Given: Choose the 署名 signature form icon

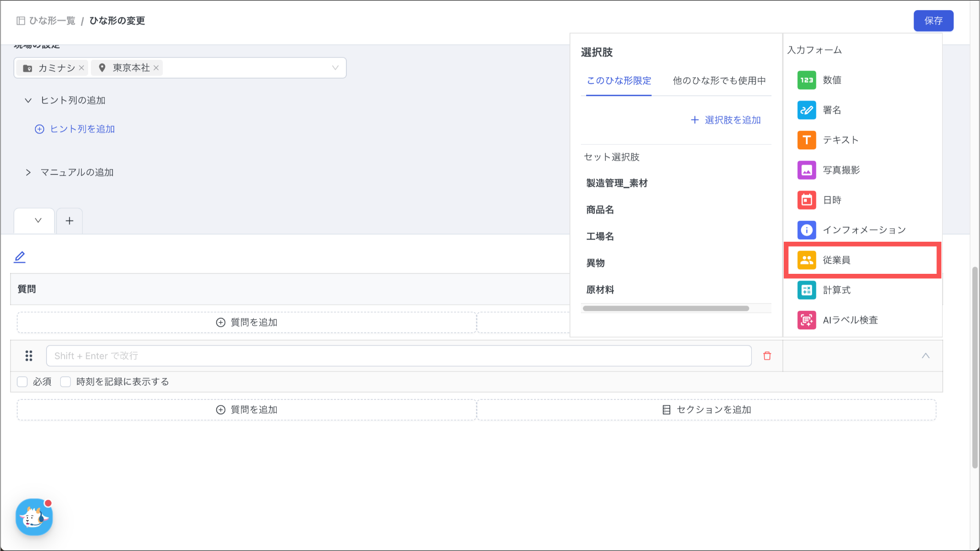Looking at the screenshot, I should pyautogui.click(x=806, y=110).
